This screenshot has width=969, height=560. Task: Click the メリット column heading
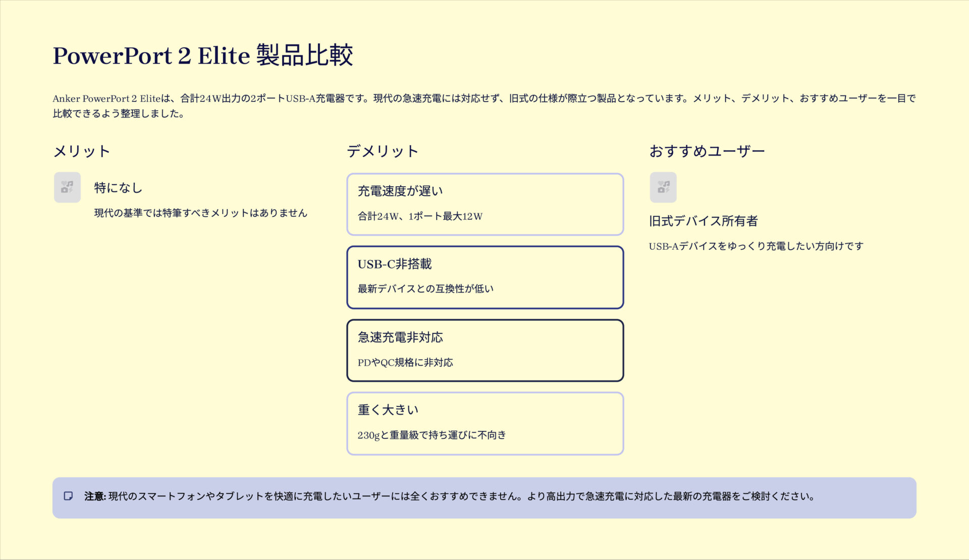click(x=81, y=151)
